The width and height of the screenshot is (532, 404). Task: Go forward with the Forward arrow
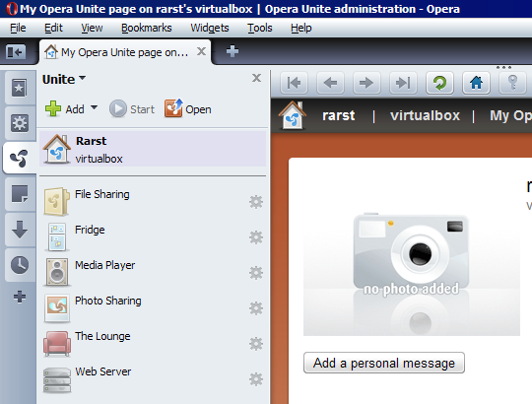click(x=366, y=83)
